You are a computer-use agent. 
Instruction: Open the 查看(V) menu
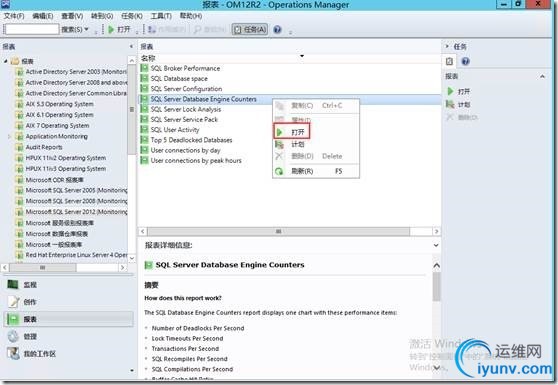point(72,16)
